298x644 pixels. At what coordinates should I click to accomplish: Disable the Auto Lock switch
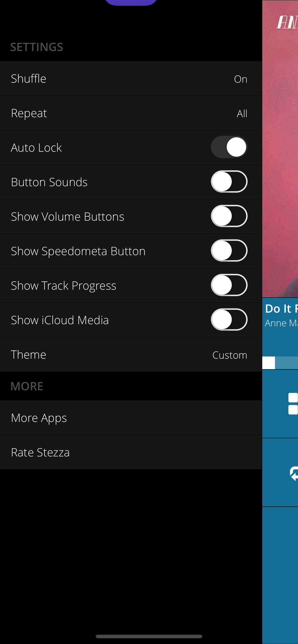click(229, 147)
